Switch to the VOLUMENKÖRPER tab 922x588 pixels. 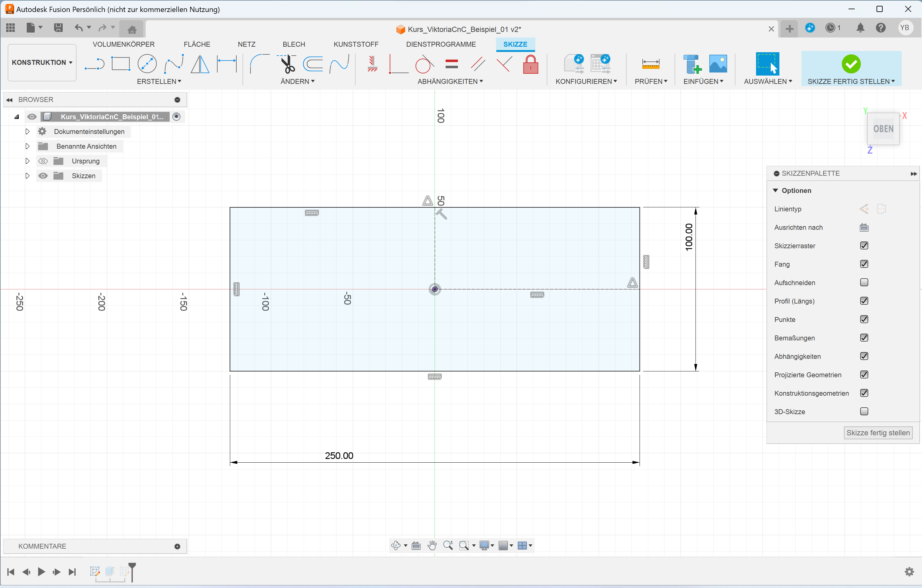click(x=123, y=45)
